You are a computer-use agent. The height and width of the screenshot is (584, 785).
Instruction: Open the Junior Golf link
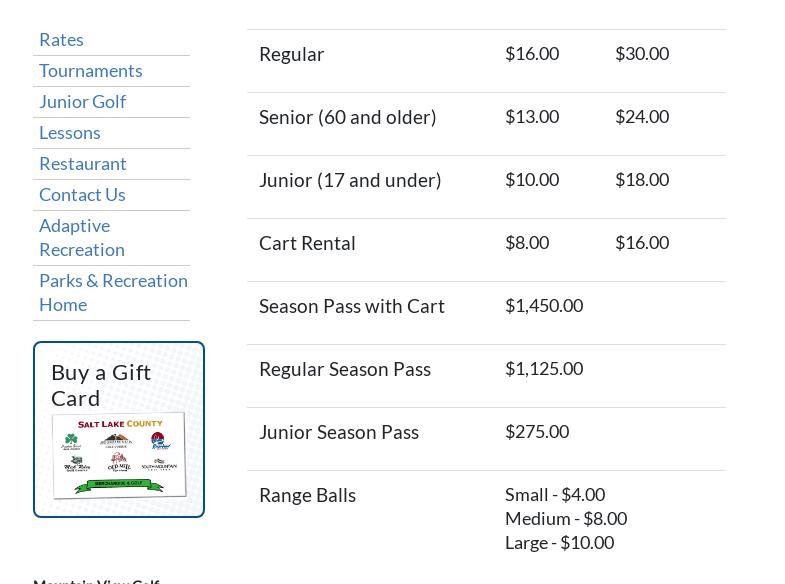pyautogui.click(x=82, y=101)
